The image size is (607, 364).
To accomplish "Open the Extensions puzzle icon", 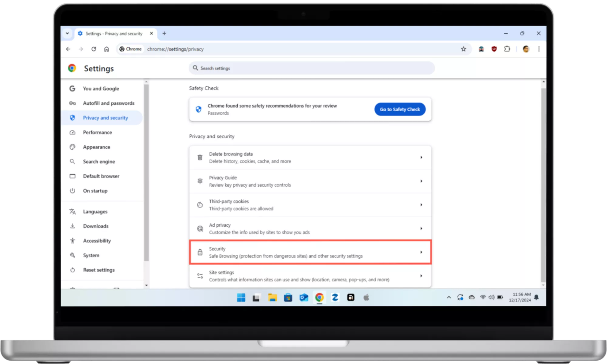I will point(507,49).
